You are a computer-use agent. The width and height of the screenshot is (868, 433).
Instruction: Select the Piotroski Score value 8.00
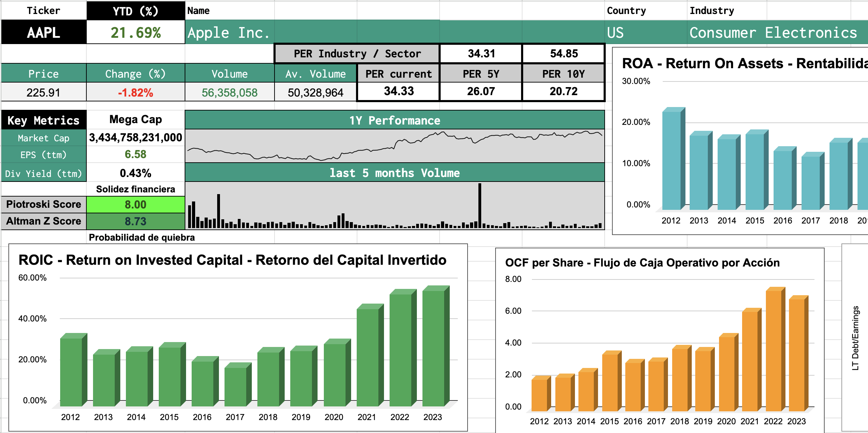pyautogui.click(x=136, y=205)
